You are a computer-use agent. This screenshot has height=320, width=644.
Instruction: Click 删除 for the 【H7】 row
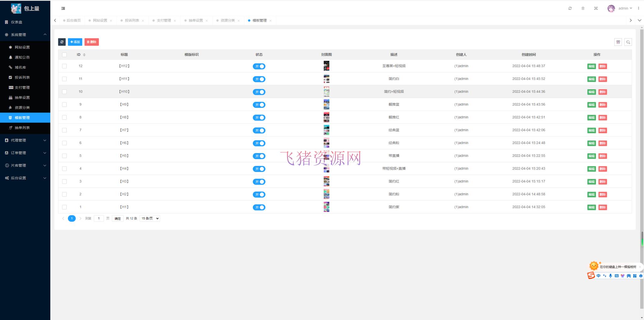[602, 130]
